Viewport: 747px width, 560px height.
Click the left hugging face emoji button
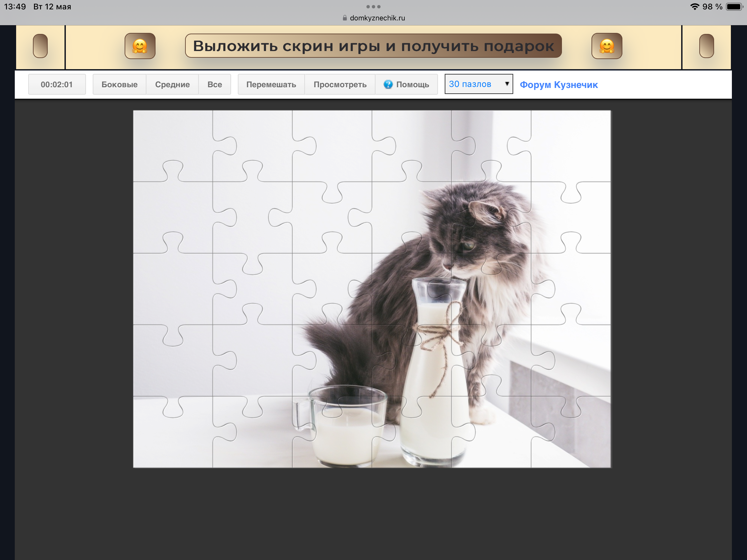click(x=140, y=46)
